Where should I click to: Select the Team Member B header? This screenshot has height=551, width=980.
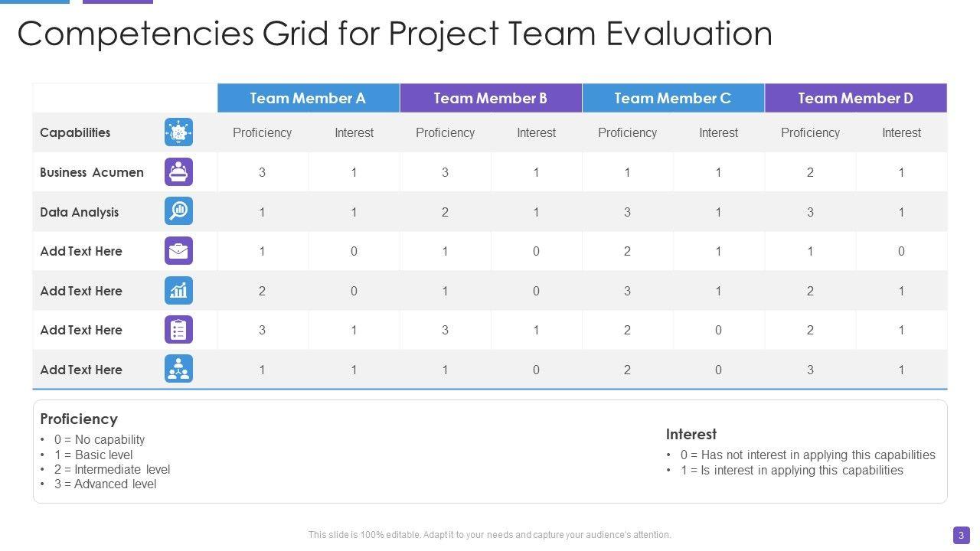point(490,98)
